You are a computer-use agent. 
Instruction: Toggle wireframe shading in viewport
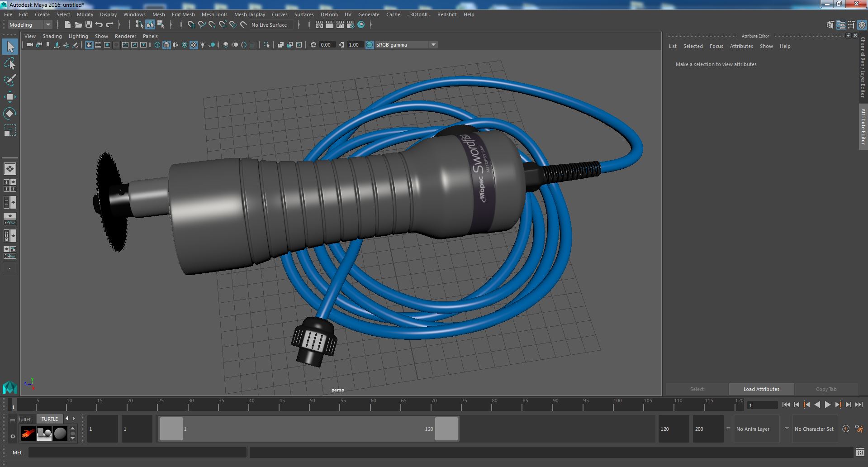[x=157, y=45]
